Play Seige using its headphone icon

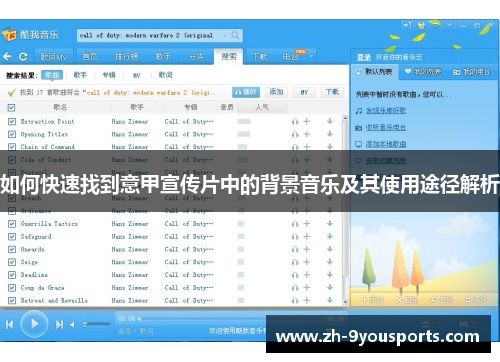[295, 263]
